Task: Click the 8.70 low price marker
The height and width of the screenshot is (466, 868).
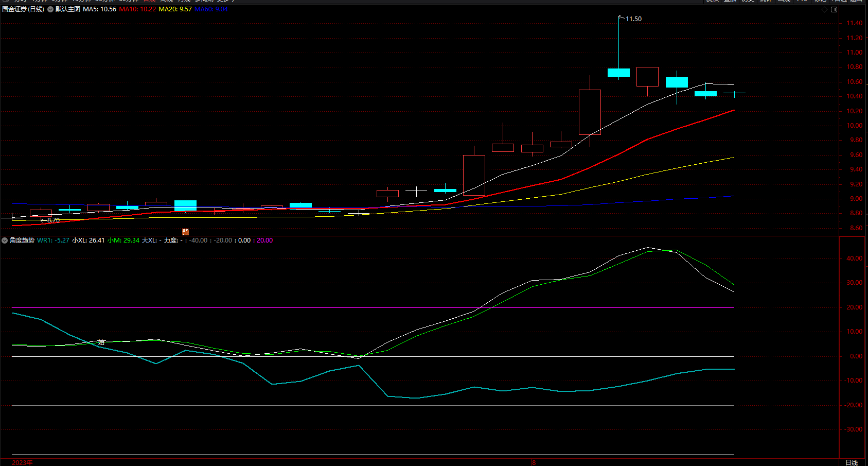Action: (x=53, y=220)
